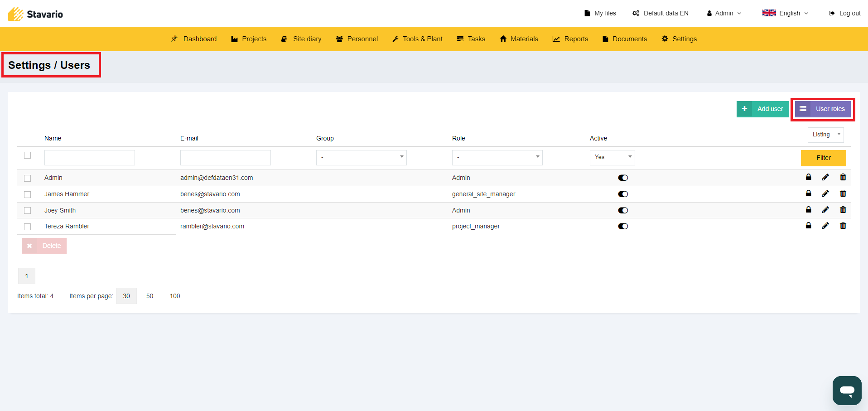Open the Role filter dropdown
The width and height of the screenshot is (868, 411).
point(497,157)
